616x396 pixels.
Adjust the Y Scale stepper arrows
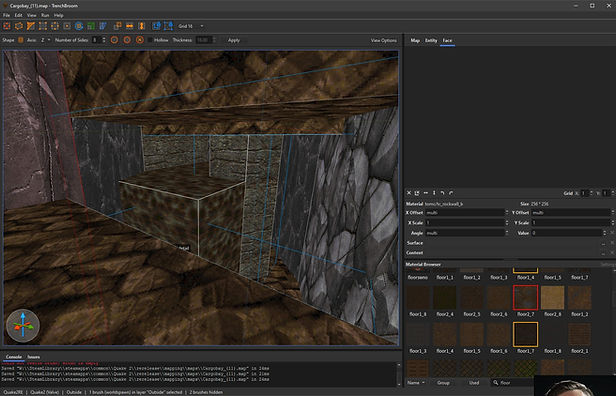coord(612,223)
